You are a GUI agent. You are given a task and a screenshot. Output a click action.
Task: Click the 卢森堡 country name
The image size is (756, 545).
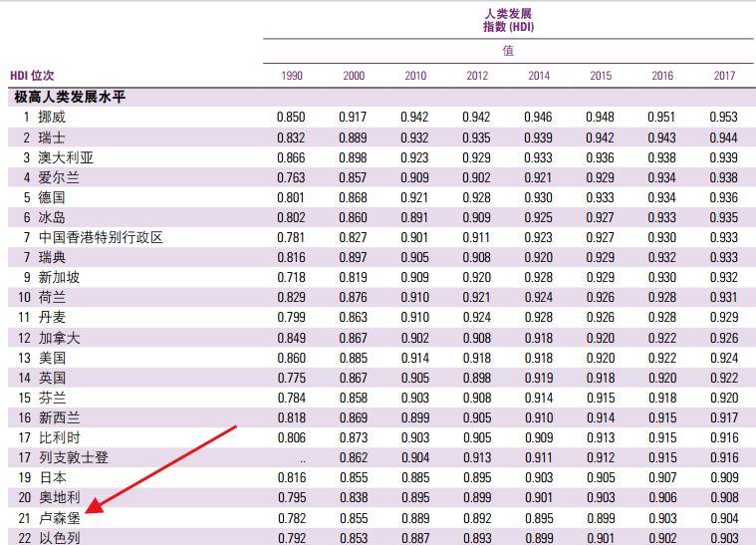click(59, 518)
